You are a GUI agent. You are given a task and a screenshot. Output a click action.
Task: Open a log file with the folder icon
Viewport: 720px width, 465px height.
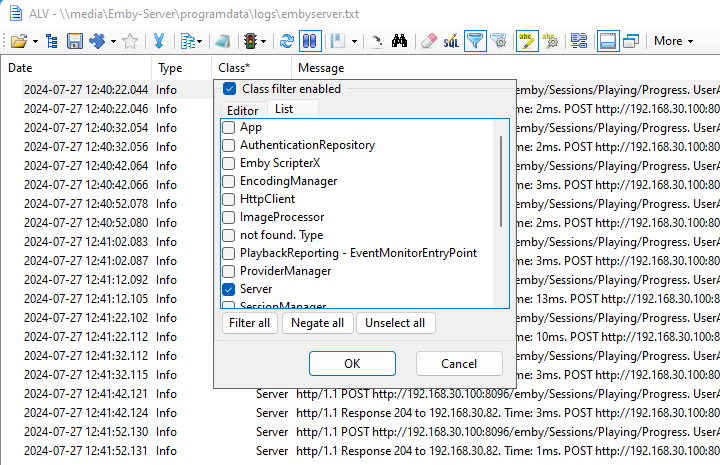tap(19, 41)
